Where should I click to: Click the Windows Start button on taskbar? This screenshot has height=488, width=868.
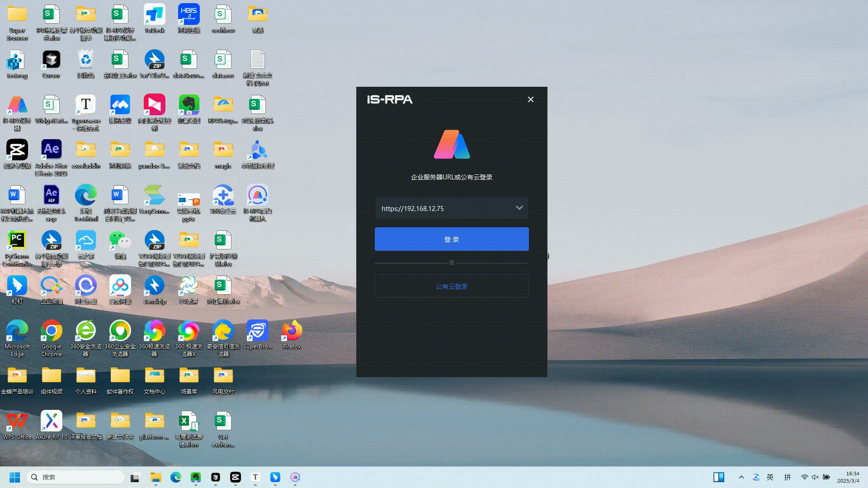tap(14, 477)
